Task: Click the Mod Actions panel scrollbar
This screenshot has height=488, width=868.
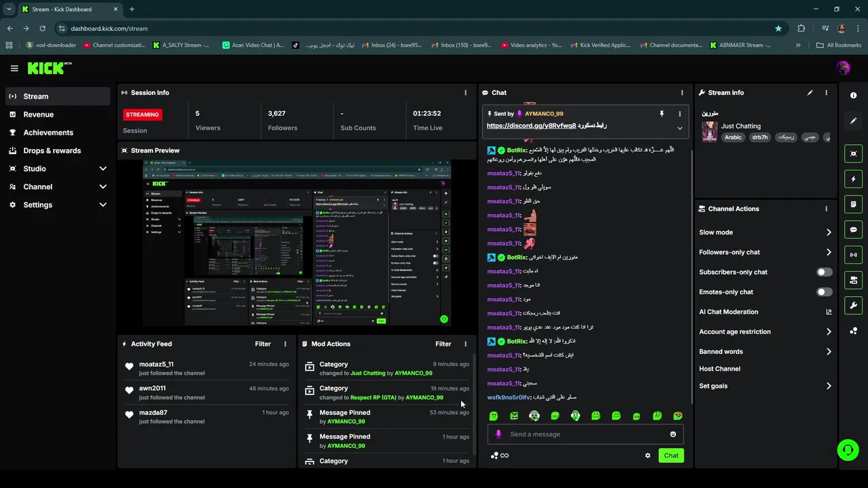Action: pos(473,405)
